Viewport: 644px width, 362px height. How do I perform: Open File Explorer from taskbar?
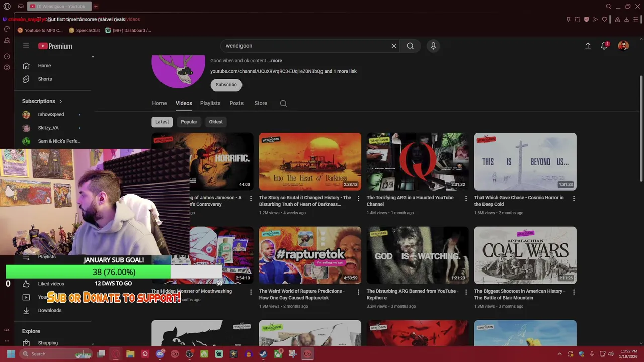click(x=130, y=354)
